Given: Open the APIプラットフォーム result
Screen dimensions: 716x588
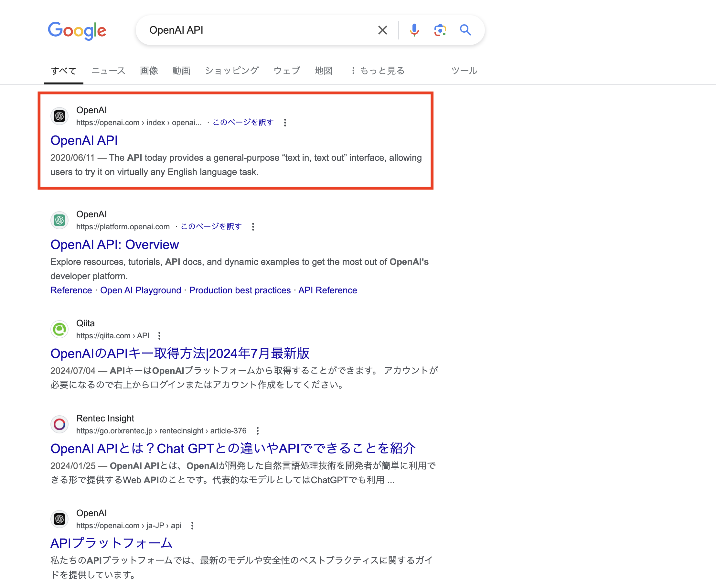Looking at the screenshot, I should [111, 543].
